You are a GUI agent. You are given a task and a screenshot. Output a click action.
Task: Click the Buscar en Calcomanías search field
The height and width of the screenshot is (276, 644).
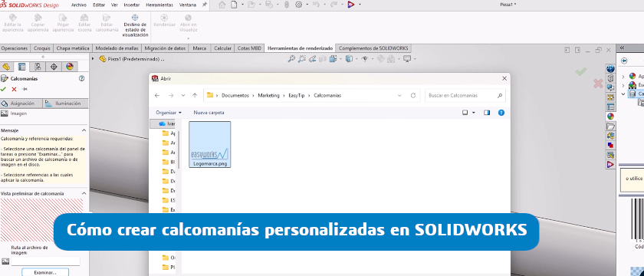[465, 95]
